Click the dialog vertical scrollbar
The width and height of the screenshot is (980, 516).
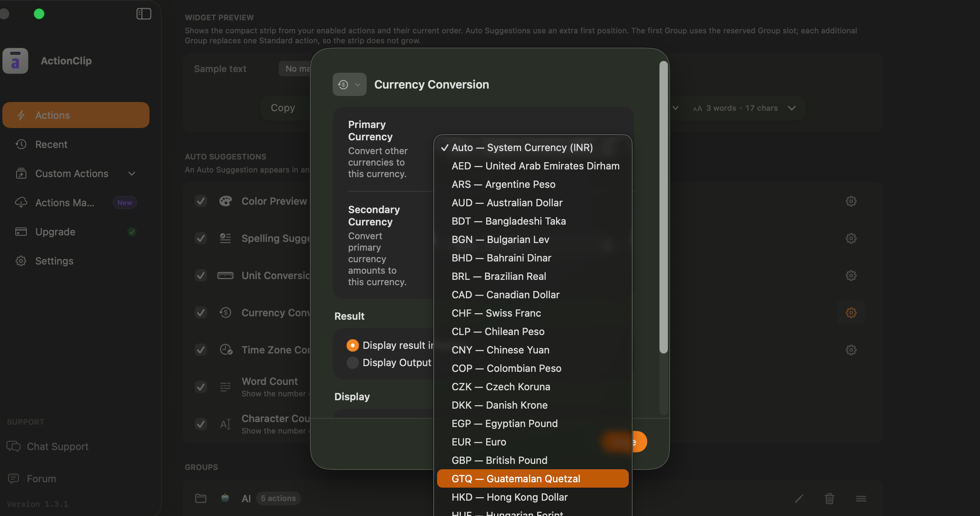[x=664, y=207]
